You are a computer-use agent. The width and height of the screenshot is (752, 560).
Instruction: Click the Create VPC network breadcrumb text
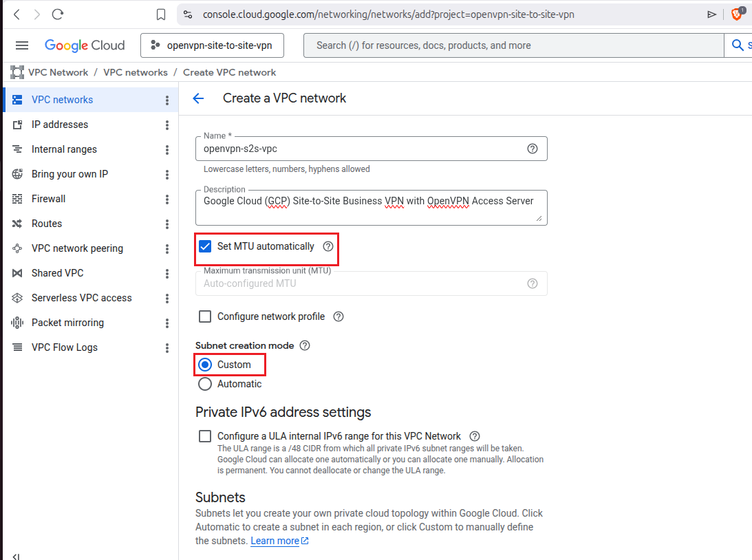point(229,72)
